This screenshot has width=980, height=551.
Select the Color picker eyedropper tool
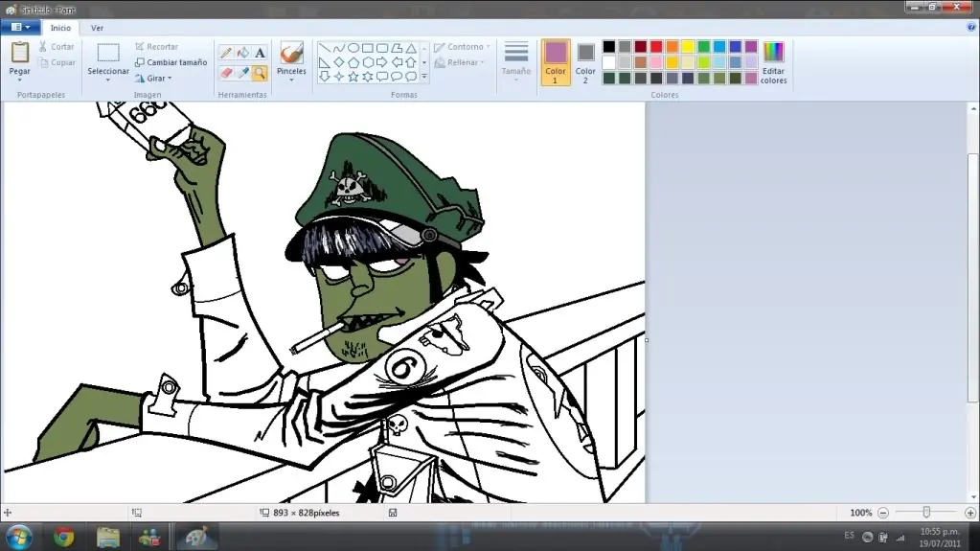pos(243,73)
